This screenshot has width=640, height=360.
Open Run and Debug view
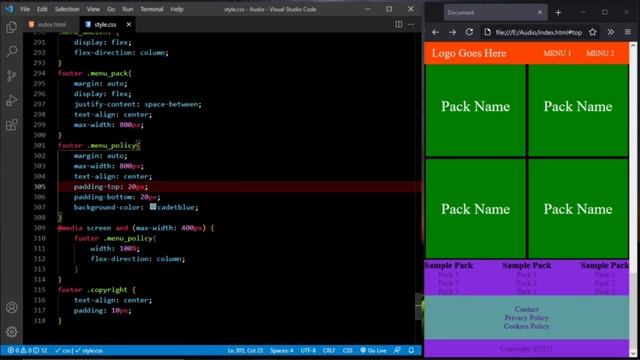[11, 100]
